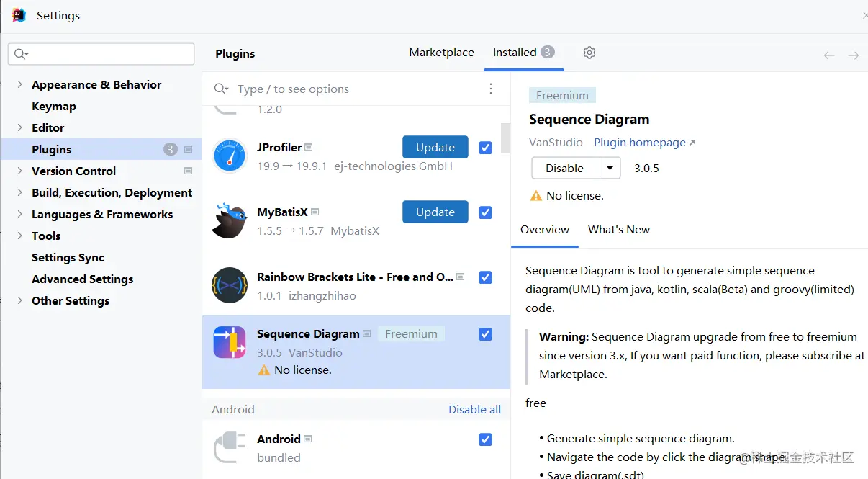Image resolution: width=868 pixels, height=479 pixels.
Task: Disable the MyBatisX plugin checkbox
Action: (x=485, y=212)
